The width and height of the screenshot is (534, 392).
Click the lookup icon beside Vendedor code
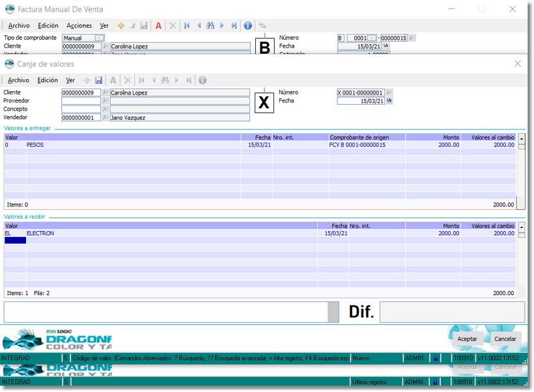click(105, 118)
